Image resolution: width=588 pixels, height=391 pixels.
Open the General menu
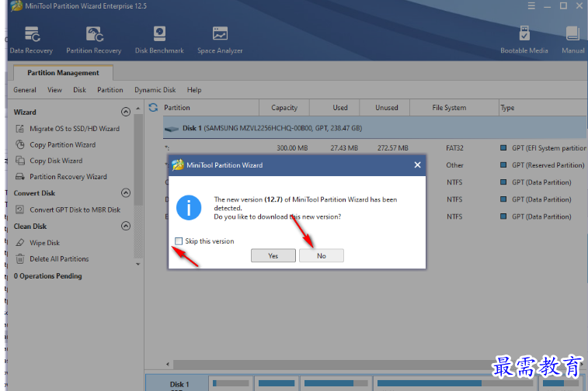[x=25, y=90]
